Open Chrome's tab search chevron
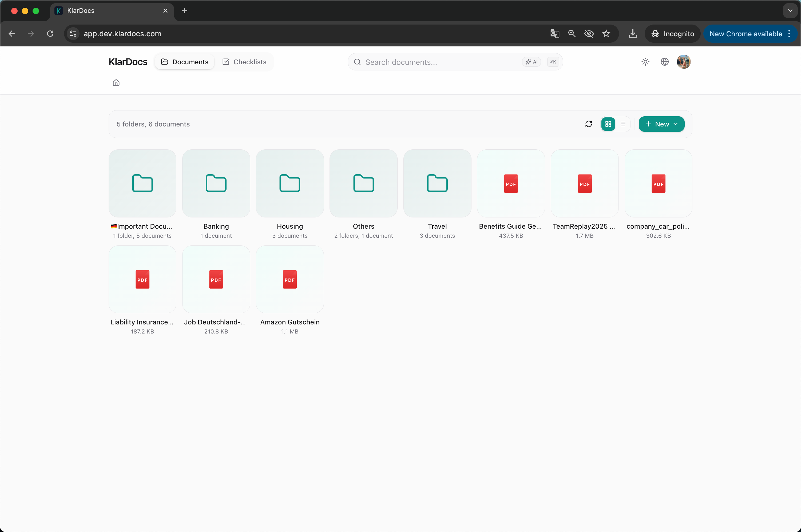 click(790, 10)
